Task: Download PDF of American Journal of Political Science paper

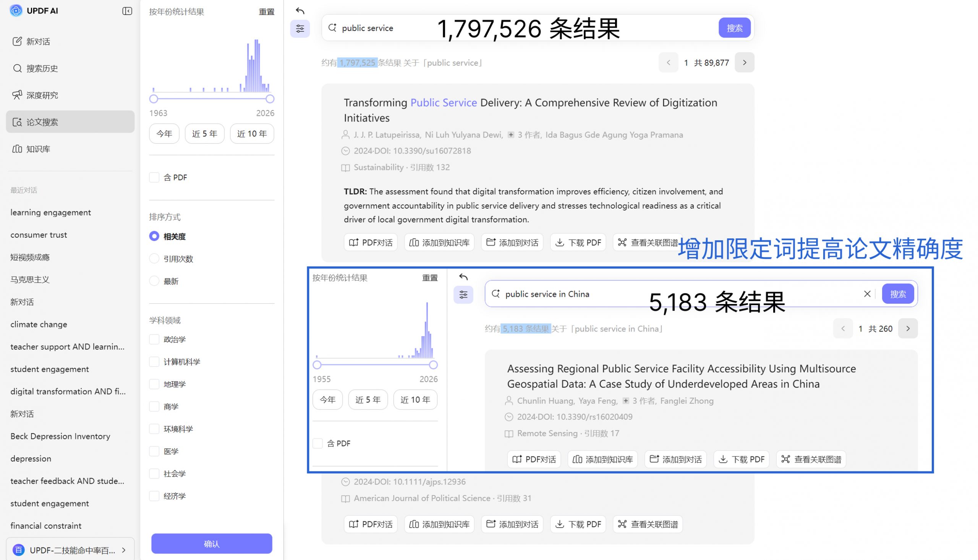Action: click(x=578, y=524)
